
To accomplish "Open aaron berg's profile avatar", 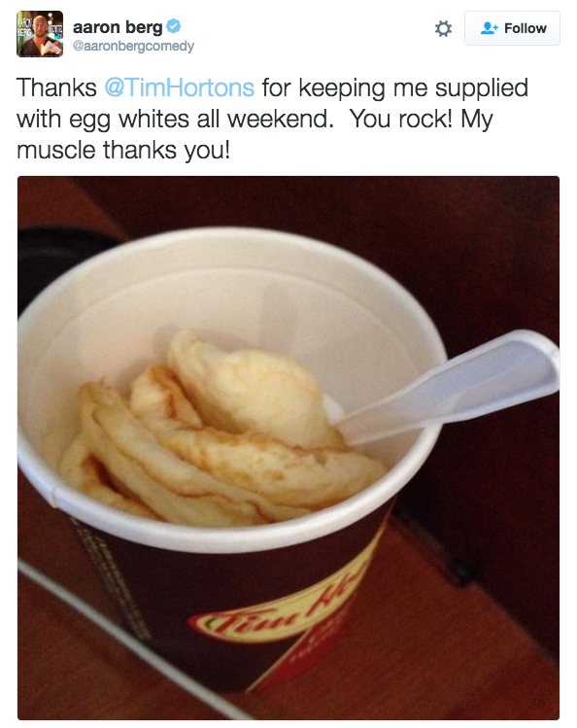I will click(x=40, y=34).
